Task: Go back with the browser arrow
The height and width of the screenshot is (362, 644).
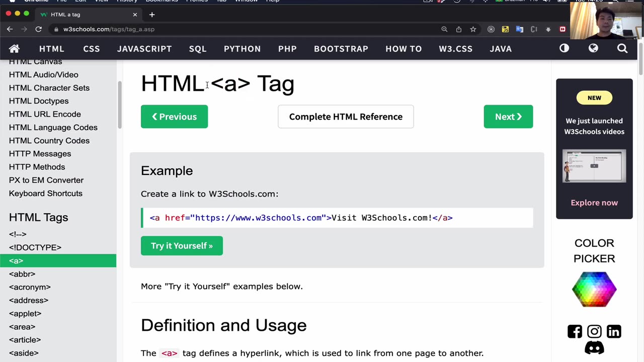Action: point(10,29)
